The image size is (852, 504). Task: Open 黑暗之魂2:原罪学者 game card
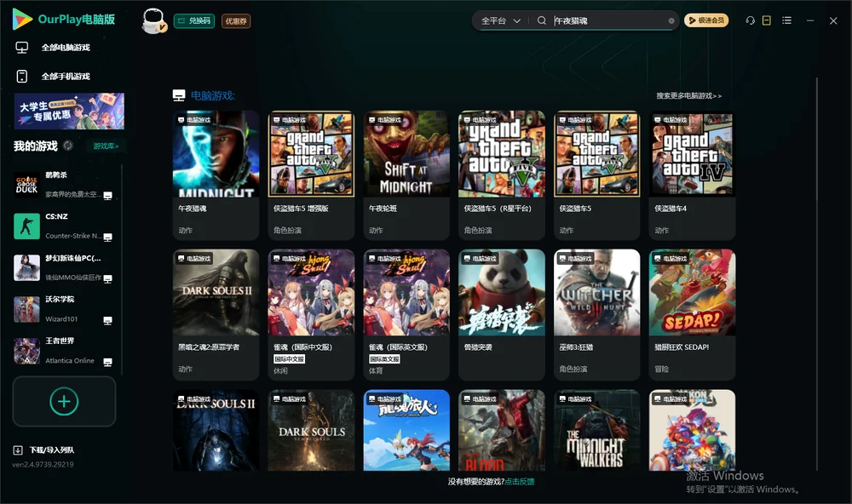(x=216, y=314)
